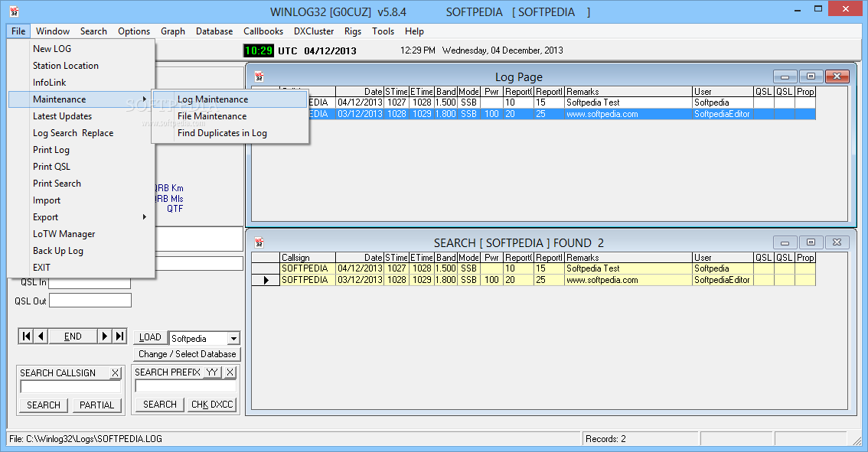This screenshot has width=868, height=452.
Task: Click the CHK DXCC button
Action: 212,405
